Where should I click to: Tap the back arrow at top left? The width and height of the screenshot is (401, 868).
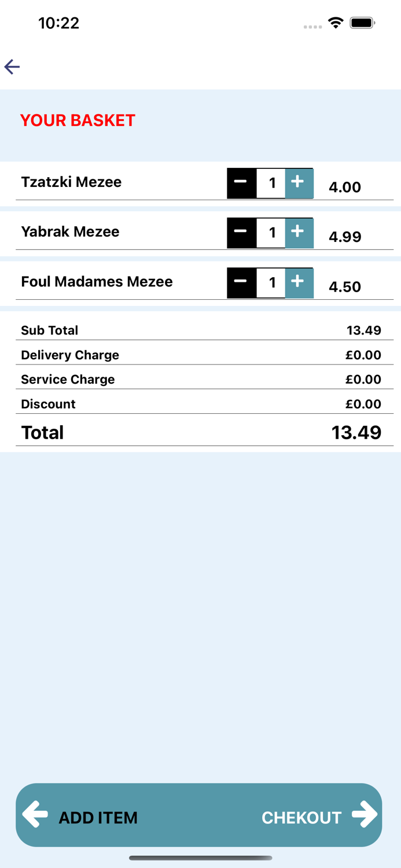[x=12, y=67]
